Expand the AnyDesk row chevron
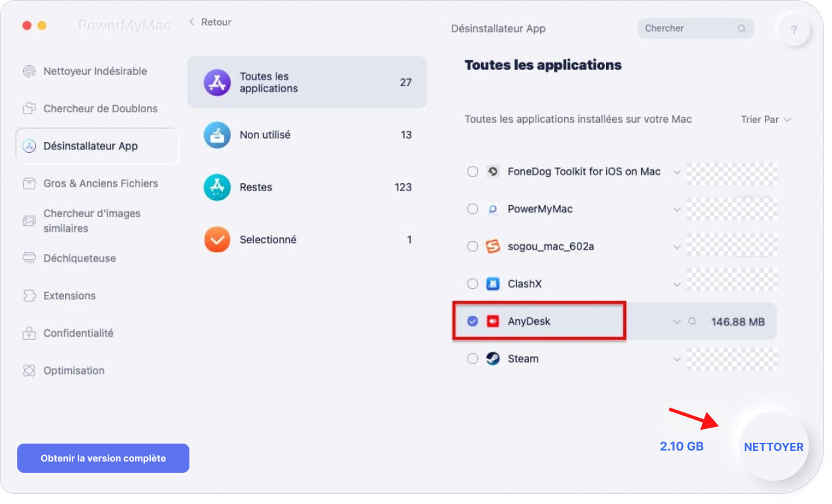 676,322
